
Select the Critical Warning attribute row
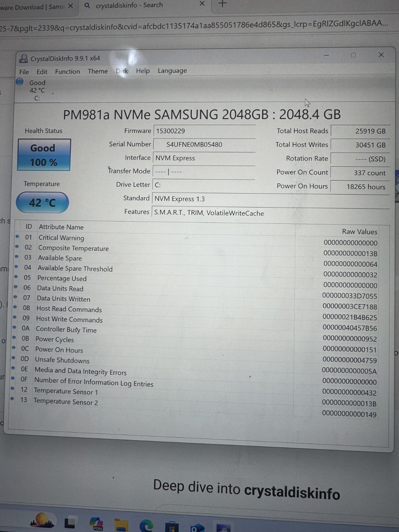point(196,240)
